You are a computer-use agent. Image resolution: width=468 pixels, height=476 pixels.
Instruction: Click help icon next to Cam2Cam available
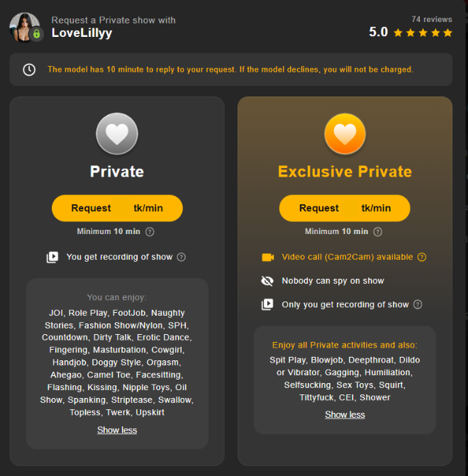point(422,257)
